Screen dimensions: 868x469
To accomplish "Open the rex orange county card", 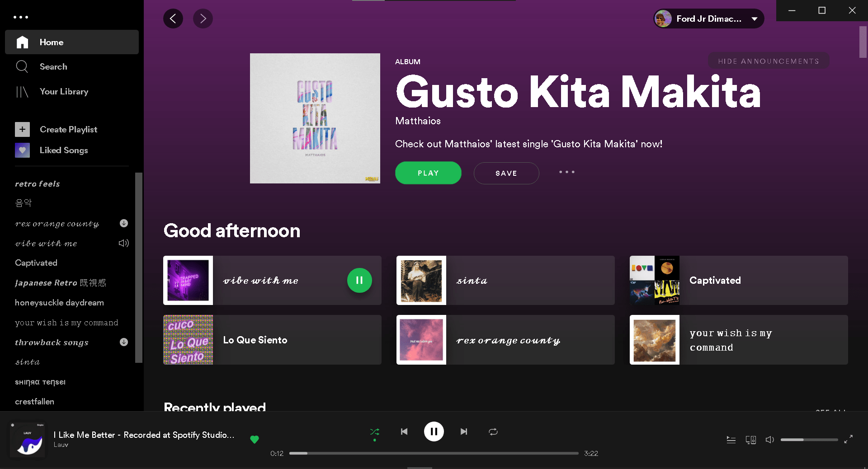I will (505, 340).
